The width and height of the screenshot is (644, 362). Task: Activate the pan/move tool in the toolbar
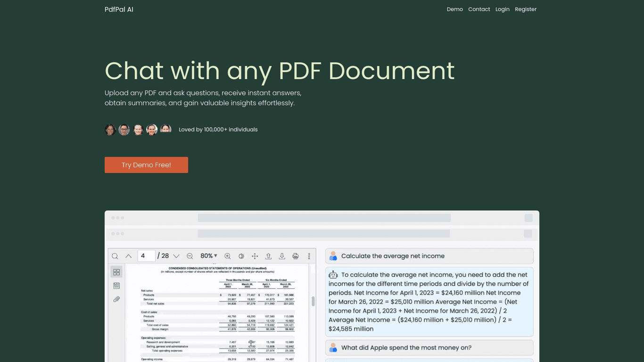(255, 256)
